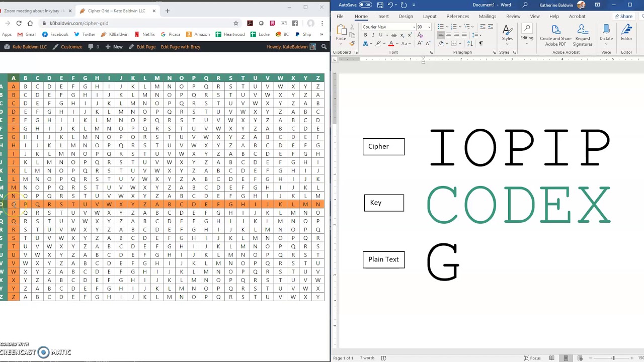Click the WordPress admin search magnifier
This screenshot has height=362, width=644.
coord(324,47)
